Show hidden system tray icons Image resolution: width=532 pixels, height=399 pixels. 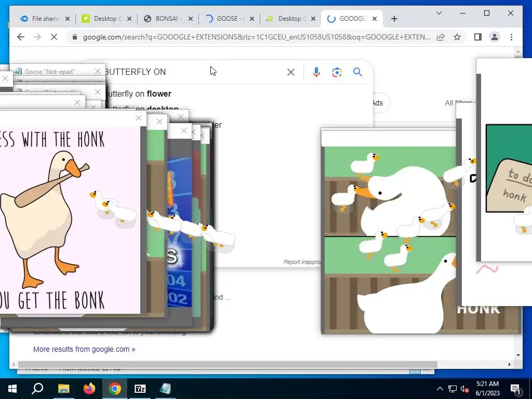[440, 389]
